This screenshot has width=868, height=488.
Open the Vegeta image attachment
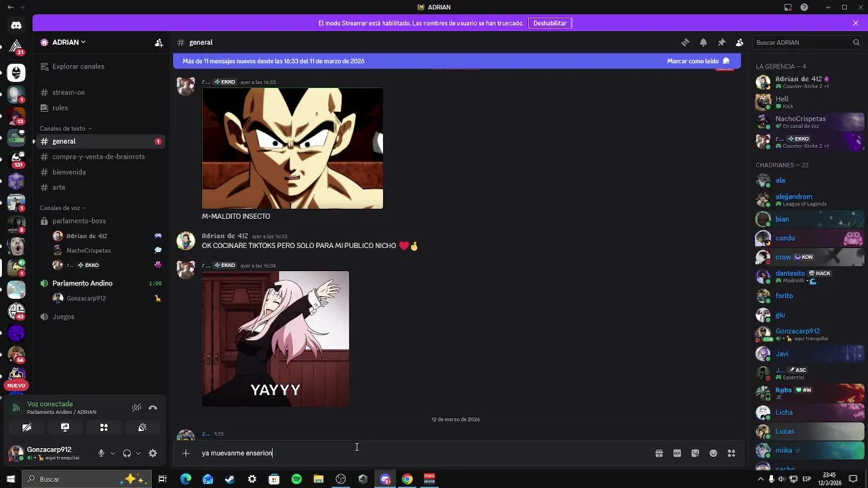click(x=292, y=148)
